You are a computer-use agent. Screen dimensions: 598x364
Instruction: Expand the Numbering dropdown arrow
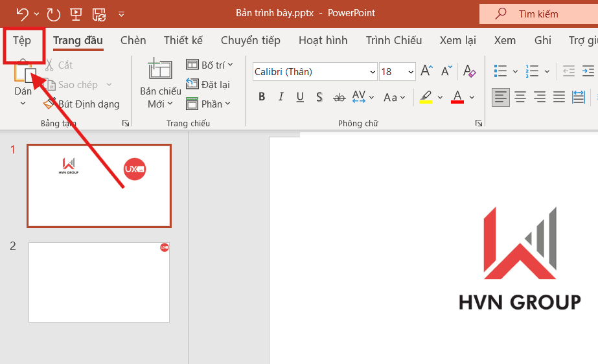pyautogui.click(x=547, y=71)
